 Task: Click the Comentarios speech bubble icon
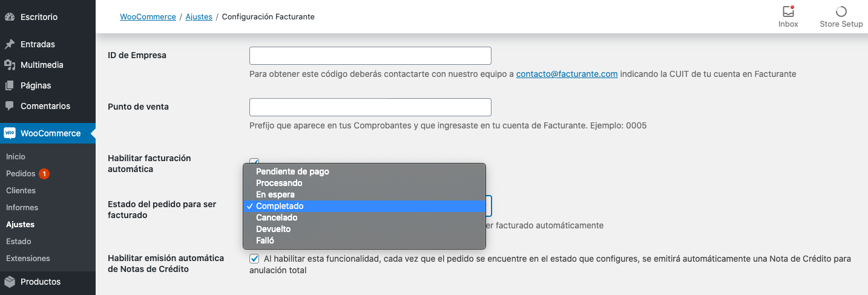10,106
